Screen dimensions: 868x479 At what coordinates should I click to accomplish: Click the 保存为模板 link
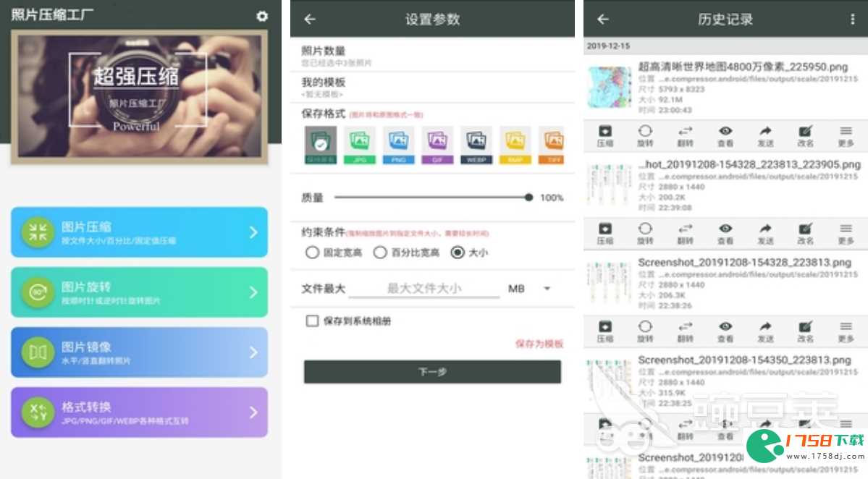point(539,344)
